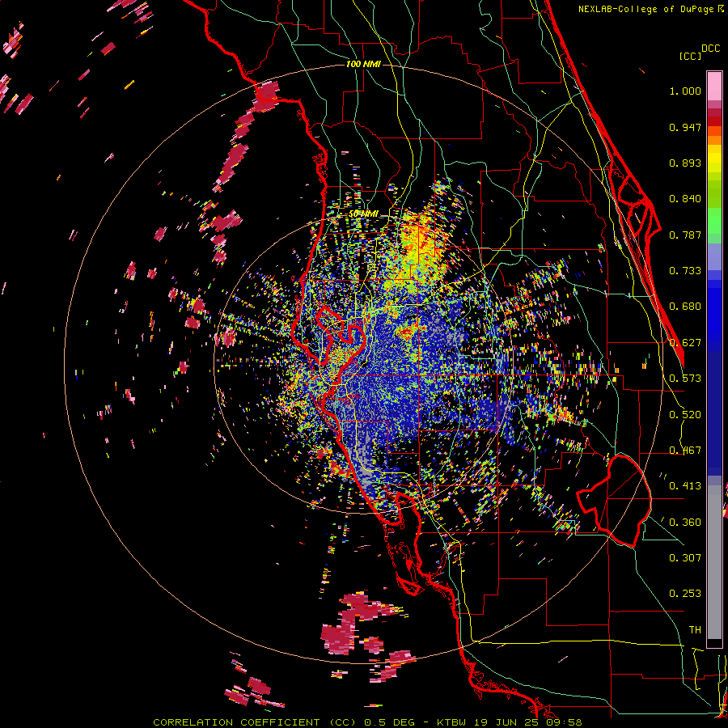
Task: Pick the gray segment near 0.307
Action: pos(714,562)
